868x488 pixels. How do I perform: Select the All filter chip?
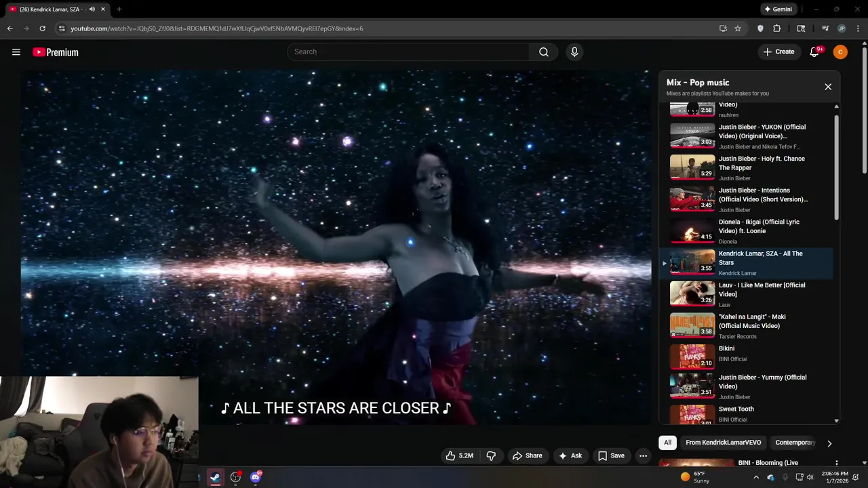[x=667, y=443]
